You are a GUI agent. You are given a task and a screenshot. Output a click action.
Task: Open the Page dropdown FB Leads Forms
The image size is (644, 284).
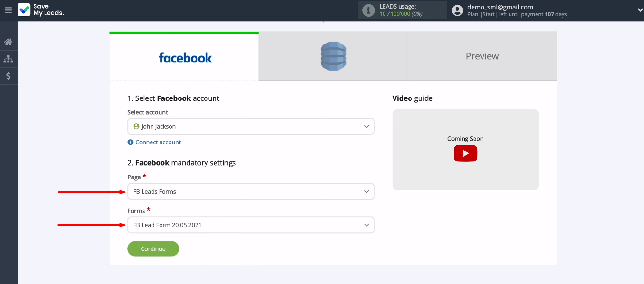[x=251, y=192]
